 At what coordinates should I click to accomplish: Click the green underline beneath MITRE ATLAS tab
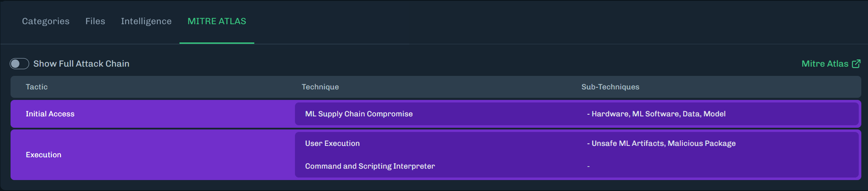(x=217, y=43)
